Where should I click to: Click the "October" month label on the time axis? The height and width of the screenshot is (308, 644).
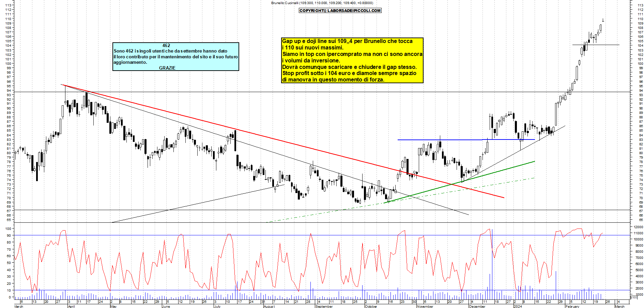[371, 306]
